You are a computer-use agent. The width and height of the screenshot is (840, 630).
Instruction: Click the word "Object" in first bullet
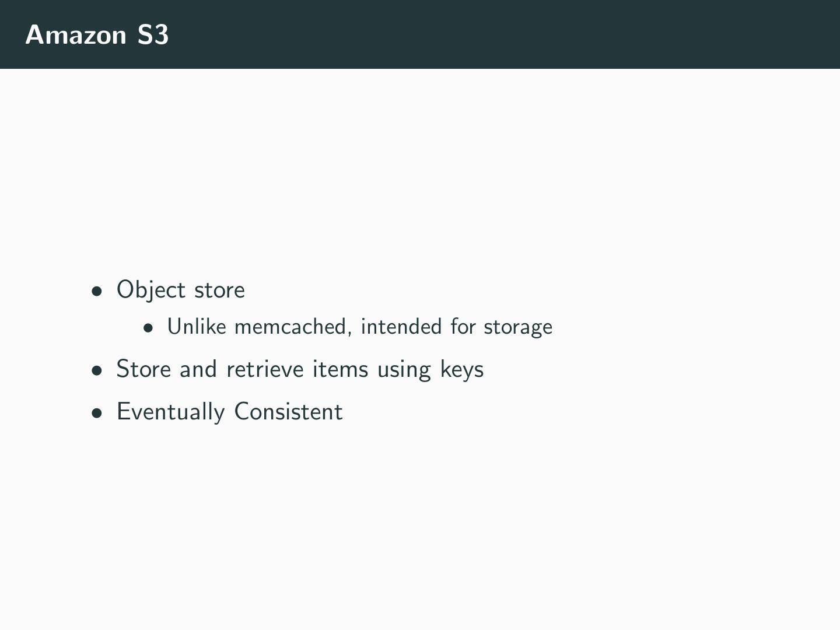coord(151,290)
